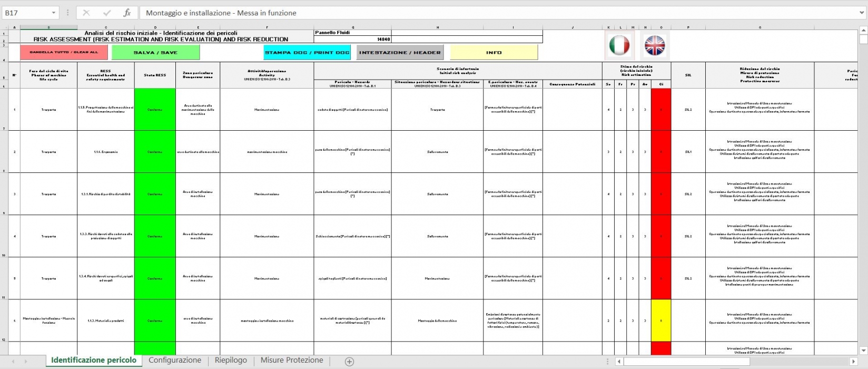Click the SALVA / SAVE button

[x=155, y=53]
